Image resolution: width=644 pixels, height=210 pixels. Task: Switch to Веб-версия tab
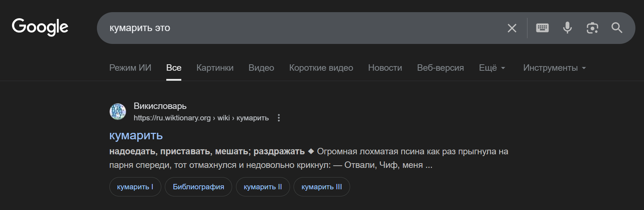click(441, 68)
